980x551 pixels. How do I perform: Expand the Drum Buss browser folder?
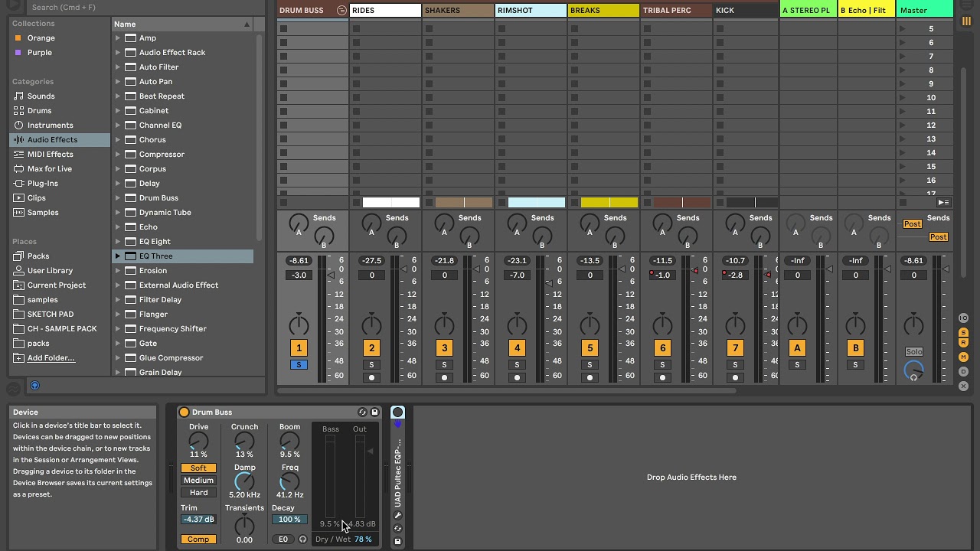(118, 198)
